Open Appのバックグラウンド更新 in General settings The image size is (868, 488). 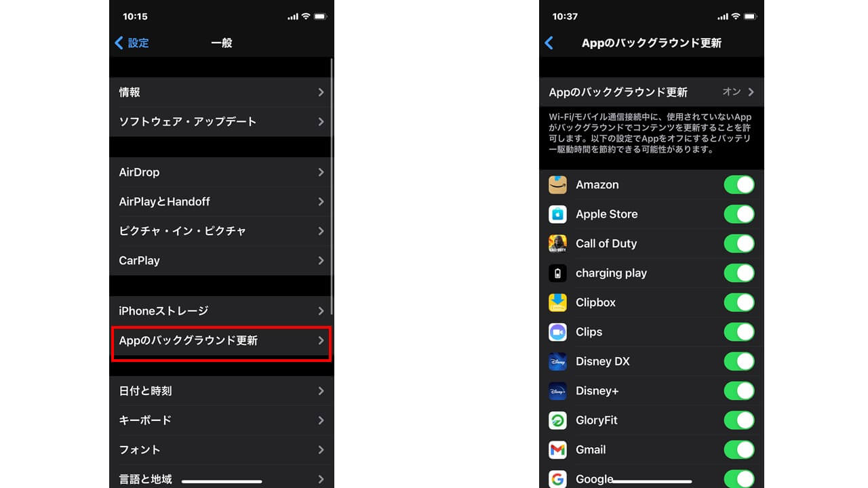point(221,341)
